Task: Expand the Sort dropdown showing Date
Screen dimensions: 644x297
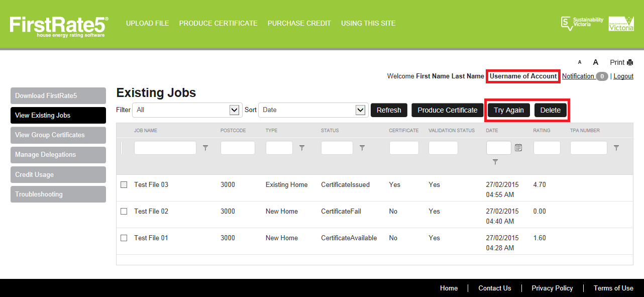Action: click(312, 110)
